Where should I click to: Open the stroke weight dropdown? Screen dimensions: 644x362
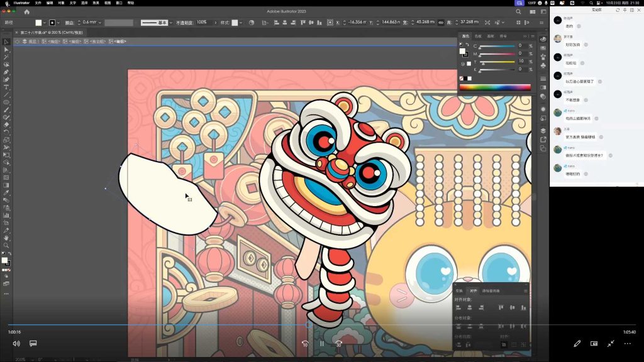pyautogui.click(x=100, y=23)
